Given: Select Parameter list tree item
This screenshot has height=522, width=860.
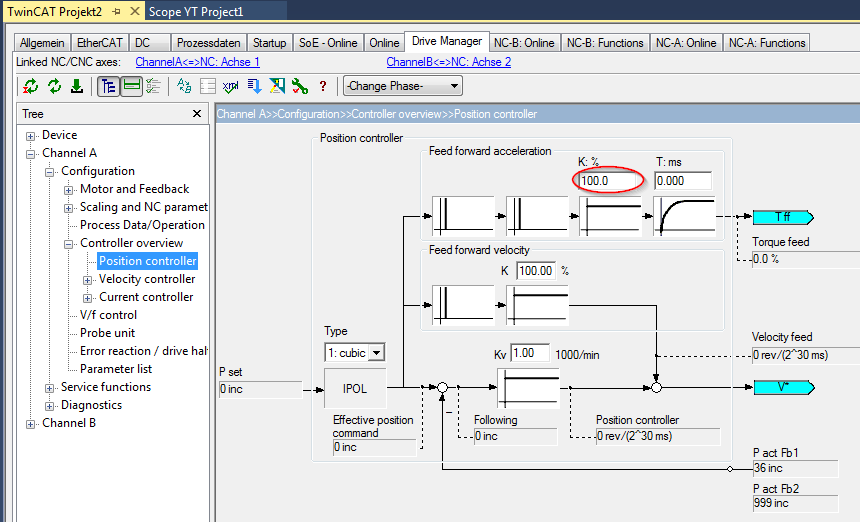Looking at the screenshot, I should click(116, 369).
